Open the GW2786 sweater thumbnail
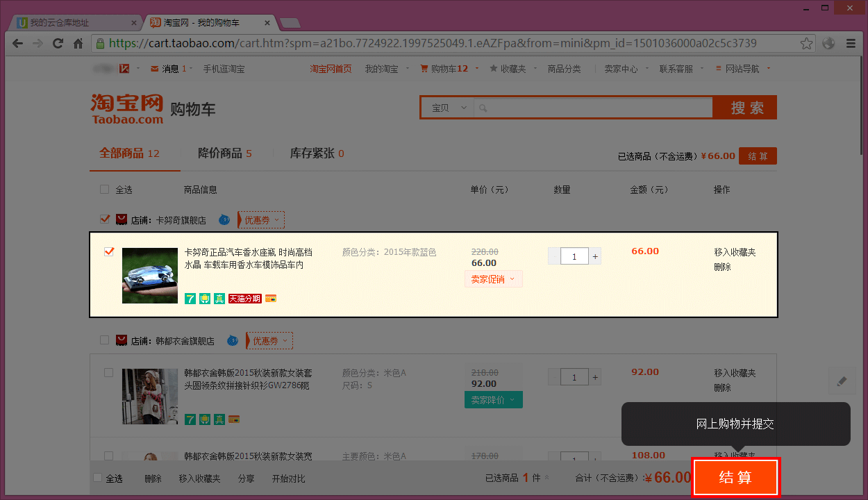The height and width of the screenshot is (500, 868). pyautogui.click(x=150, y=397)
